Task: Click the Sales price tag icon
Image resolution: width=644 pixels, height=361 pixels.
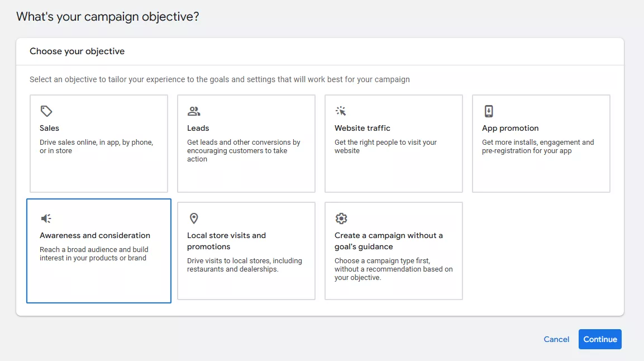Action: pyautogui.click(x=46, y=111)
